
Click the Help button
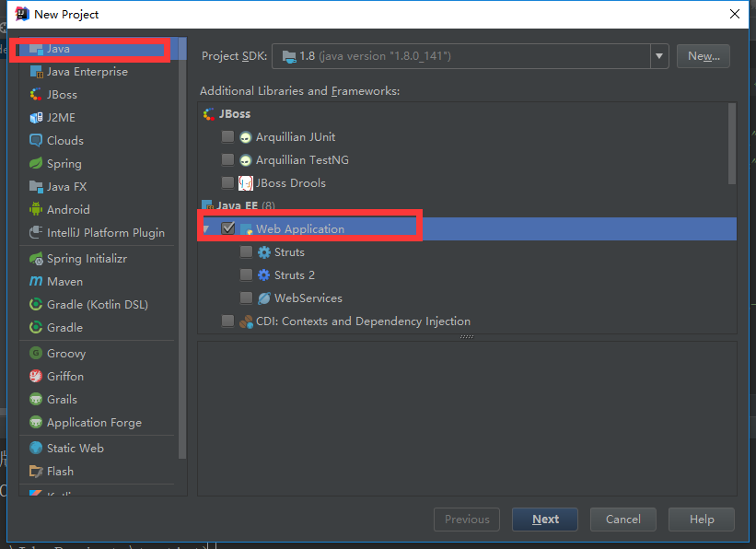(x=702, y=520)
